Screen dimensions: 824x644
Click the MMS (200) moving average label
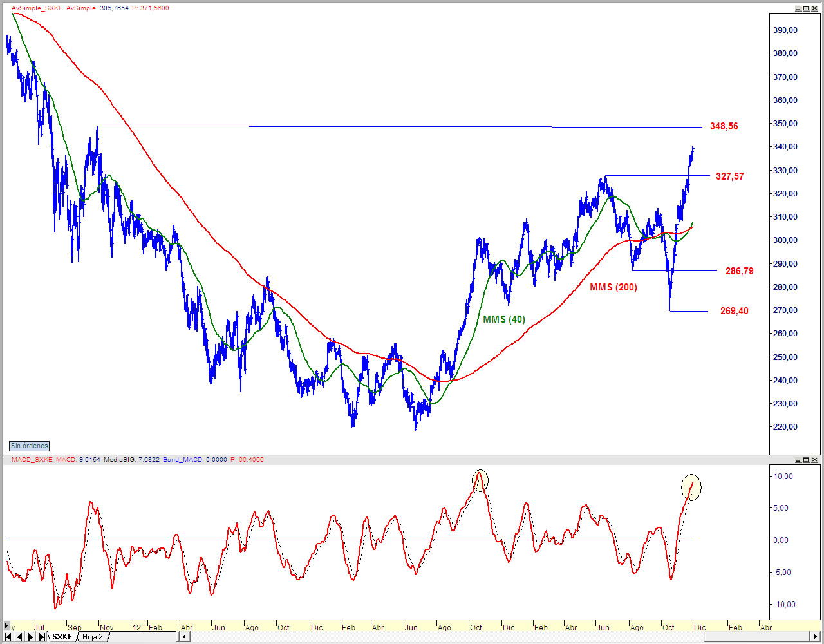pos(613,287)
